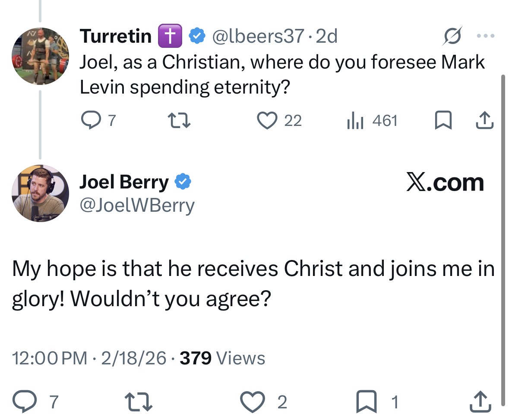Bookmark Turretin's tweet
The image size is (509, 420).
pyautogui.click(x=442, y=120)
